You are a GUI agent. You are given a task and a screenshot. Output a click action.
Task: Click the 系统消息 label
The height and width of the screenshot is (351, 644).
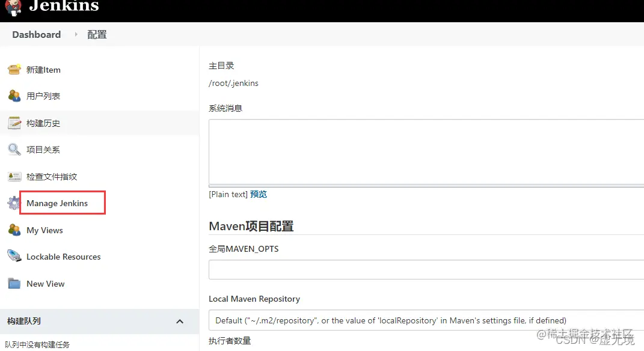coord(225,108)
